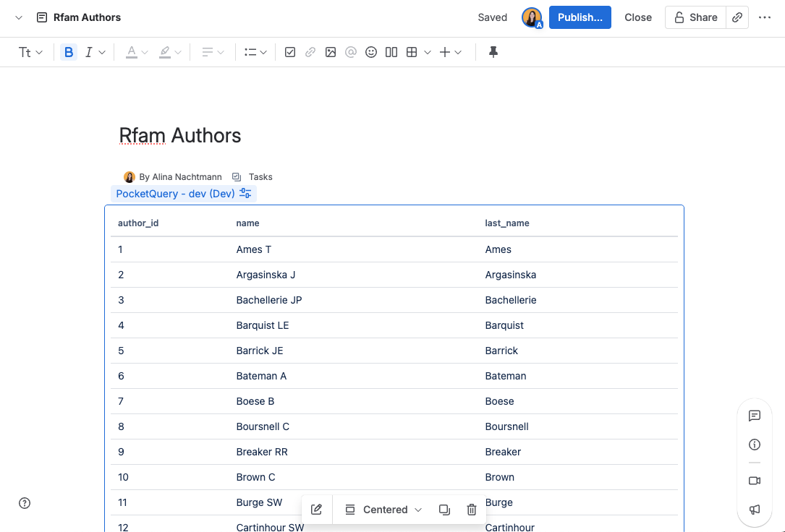Delete the table using the trash icon
Image resolution: width=785 pixels, height=532 pixels.
(x=471, y=510)
